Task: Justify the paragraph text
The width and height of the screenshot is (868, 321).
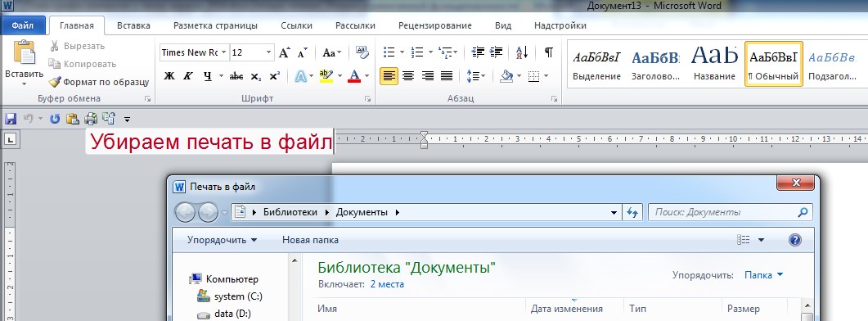Action: point(446,76)
